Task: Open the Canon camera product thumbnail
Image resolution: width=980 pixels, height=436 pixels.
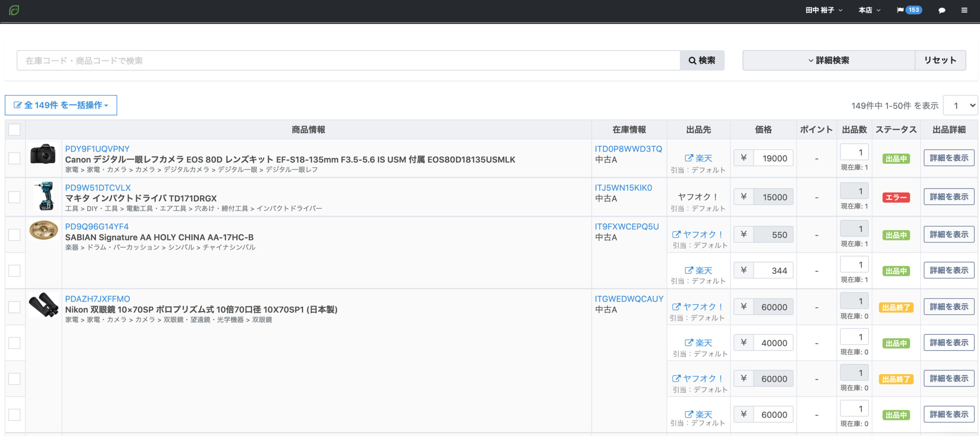Action: tap(43, 154)
